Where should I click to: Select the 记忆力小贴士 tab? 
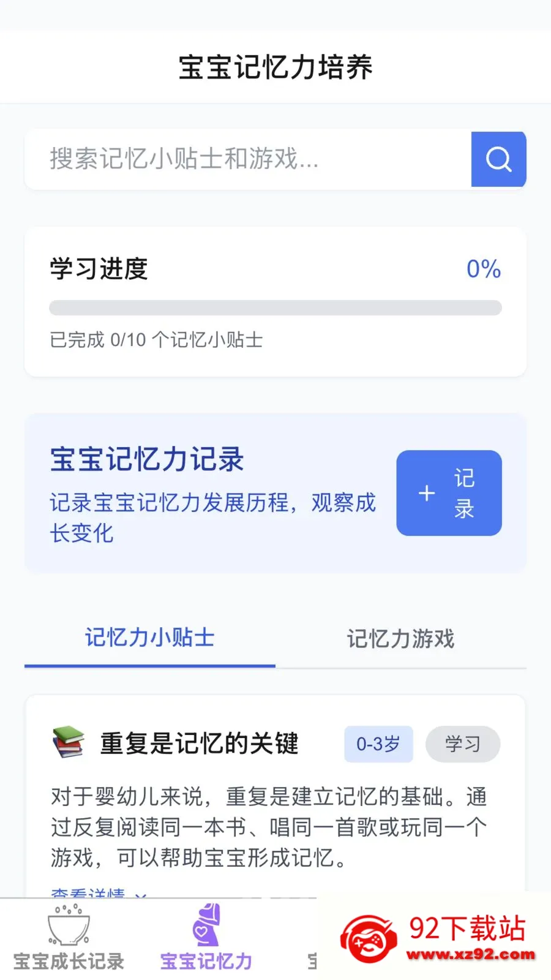point(149,639)
